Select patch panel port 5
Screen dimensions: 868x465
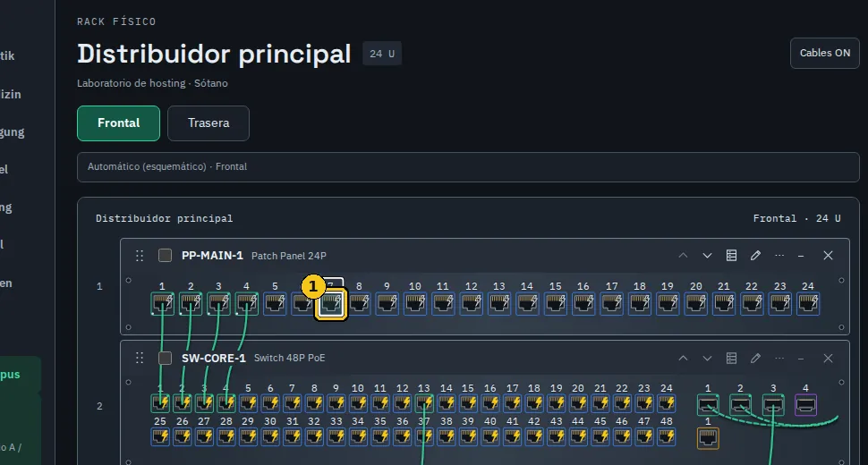tap(275, 304)
